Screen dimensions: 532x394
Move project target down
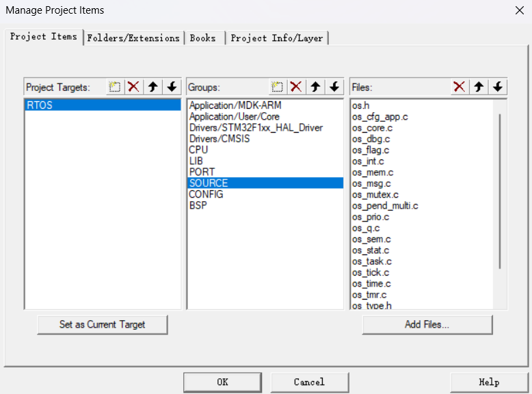(172, 87)
